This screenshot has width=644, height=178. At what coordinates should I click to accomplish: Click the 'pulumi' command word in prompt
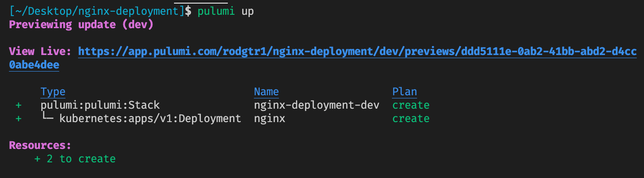[216, 11]
